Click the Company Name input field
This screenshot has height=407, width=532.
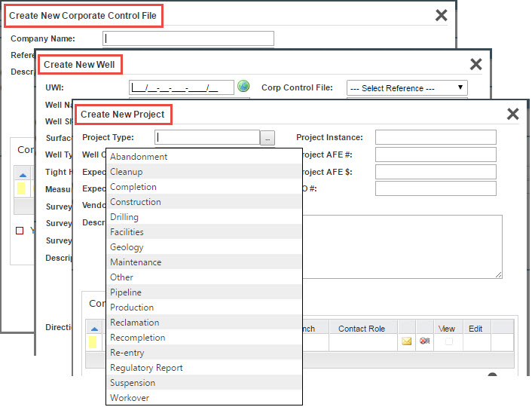(188, 38)
